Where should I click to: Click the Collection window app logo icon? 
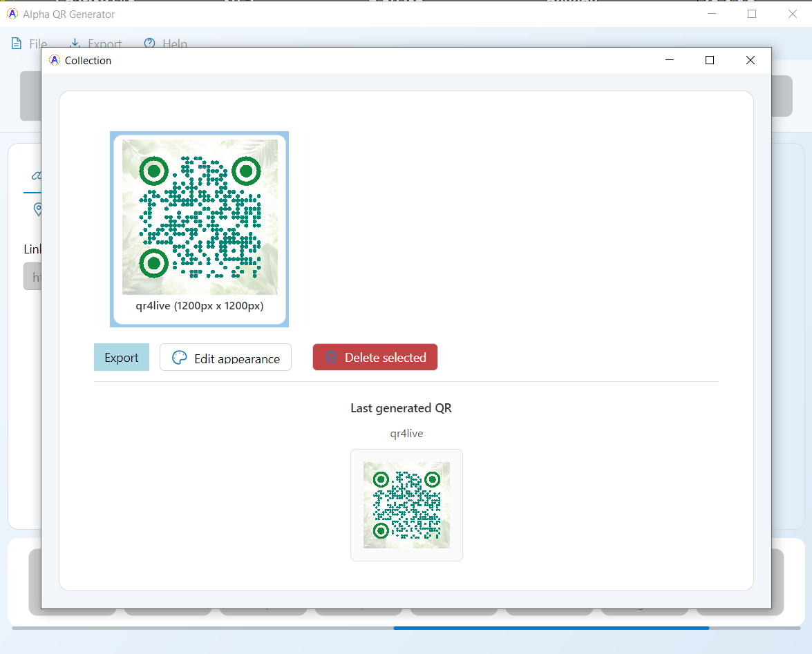(x=55, y=60)
